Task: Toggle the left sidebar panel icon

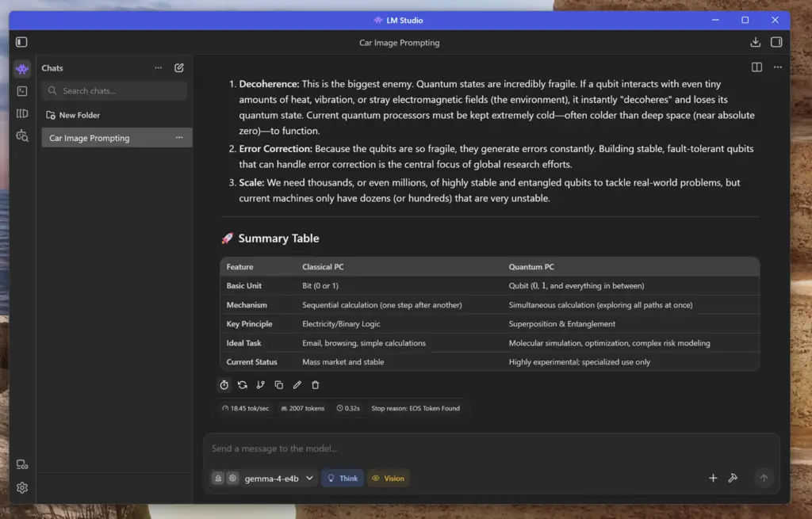Action: click(21, 42)
